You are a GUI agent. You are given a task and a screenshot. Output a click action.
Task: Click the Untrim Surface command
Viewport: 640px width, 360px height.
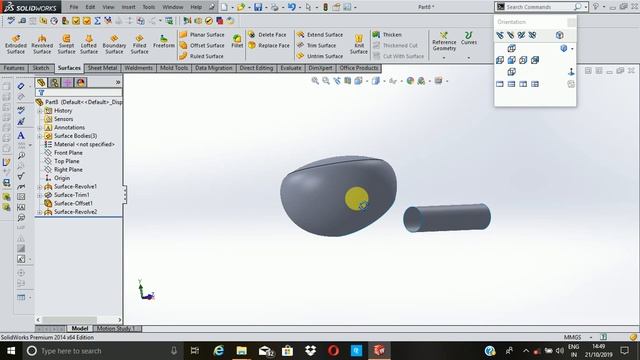tap(320, 56)
